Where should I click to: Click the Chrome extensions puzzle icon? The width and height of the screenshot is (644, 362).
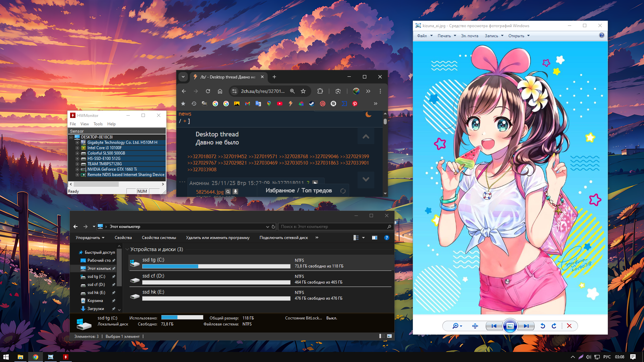point(320,91)
